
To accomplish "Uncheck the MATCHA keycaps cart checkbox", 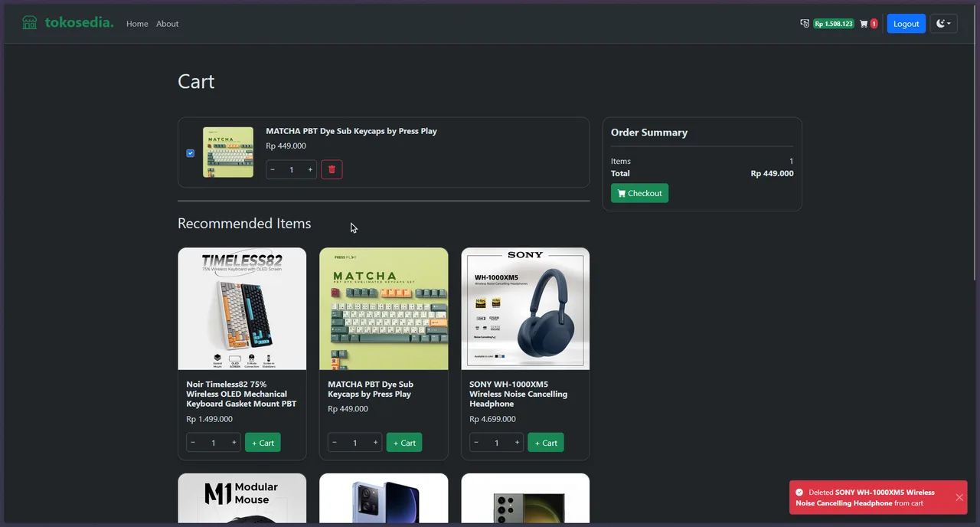I will pos(191,153).
